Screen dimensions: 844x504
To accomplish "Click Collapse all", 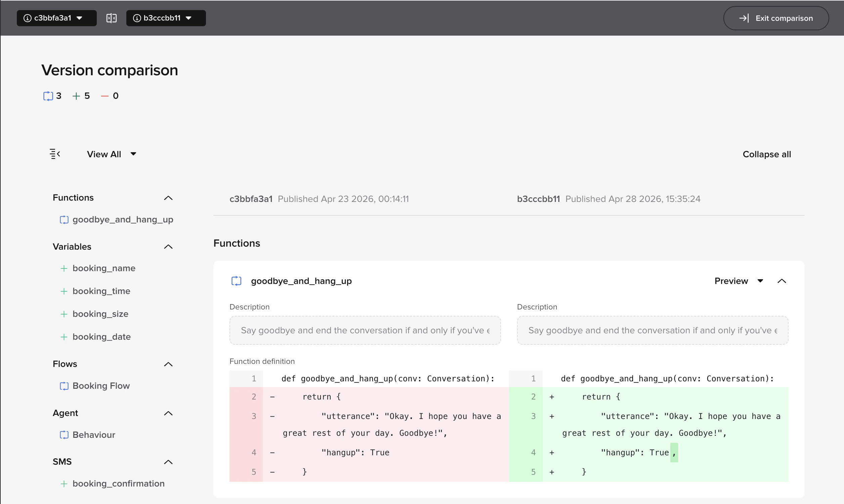I will [767, 154].
